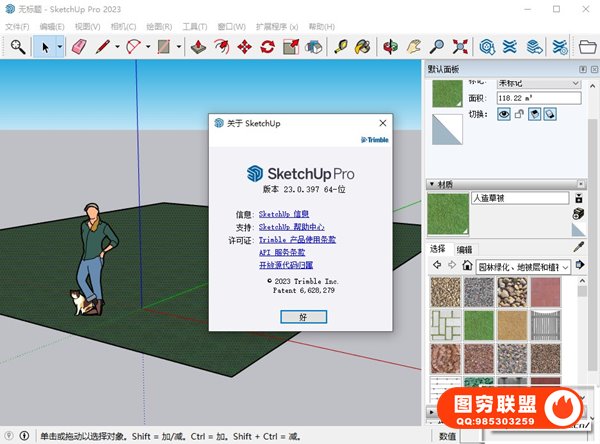Toggle the eye visibility icon in entity info
Viewport: 600px width, 444px height.
505,116
